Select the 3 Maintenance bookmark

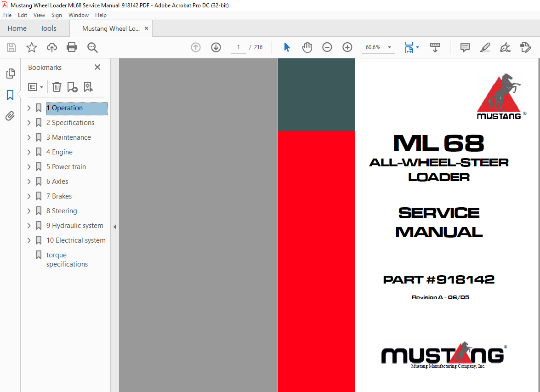(68, 137)
